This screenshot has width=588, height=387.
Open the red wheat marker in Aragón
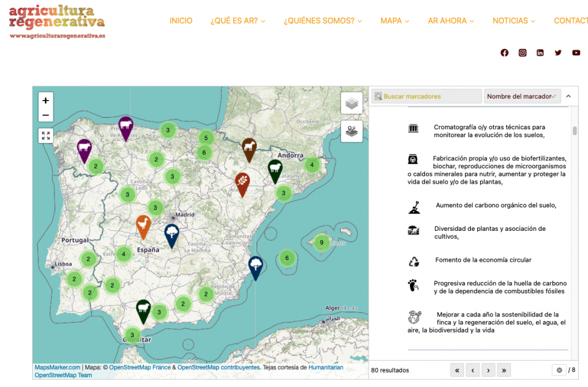coord(243,184)
